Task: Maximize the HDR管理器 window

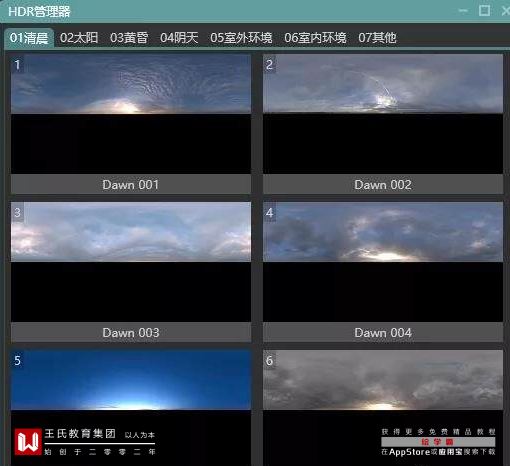Action: coord(484,11)
